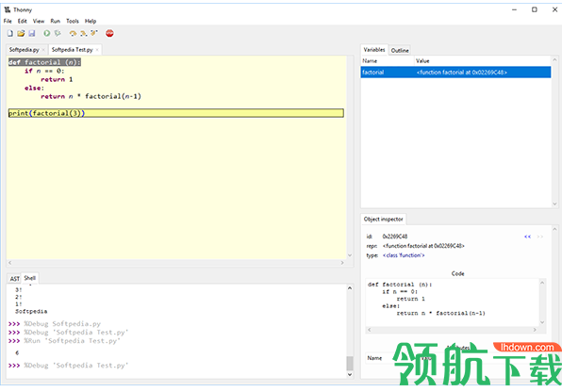The width and height of the screenshot is (562, 392).
Task: Click the 'if n == 0:' editor line
Action: coord(44,71)
